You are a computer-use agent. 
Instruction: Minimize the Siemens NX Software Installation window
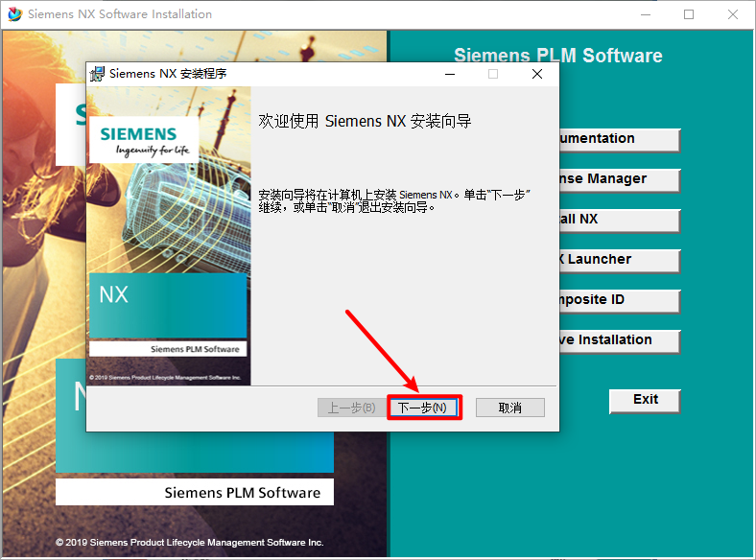646,14
